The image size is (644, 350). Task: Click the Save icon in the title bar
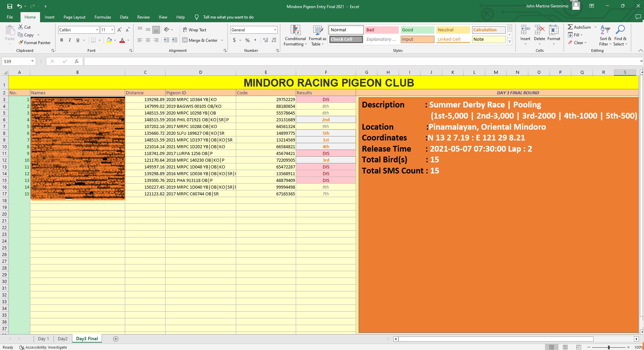click(x=10, y=6)
